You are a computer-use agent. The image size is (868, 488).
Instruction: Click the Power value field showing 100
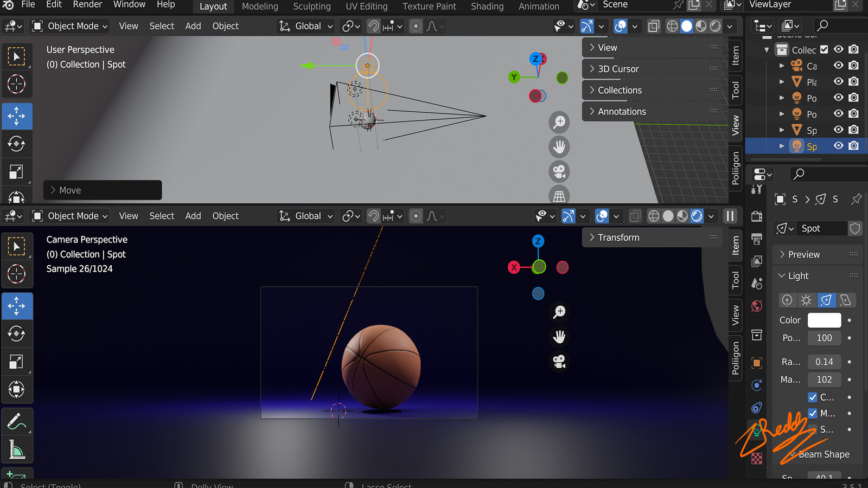[x=824, y=338]
